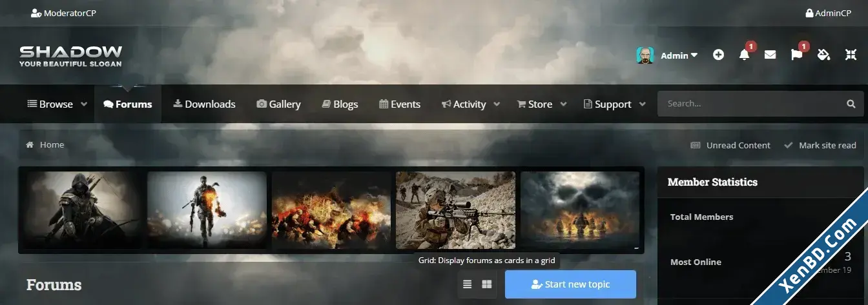Open the Browse menu
The width and height of the screenshot is (868, 305).
pyautogui.click(x=50, y=104)
